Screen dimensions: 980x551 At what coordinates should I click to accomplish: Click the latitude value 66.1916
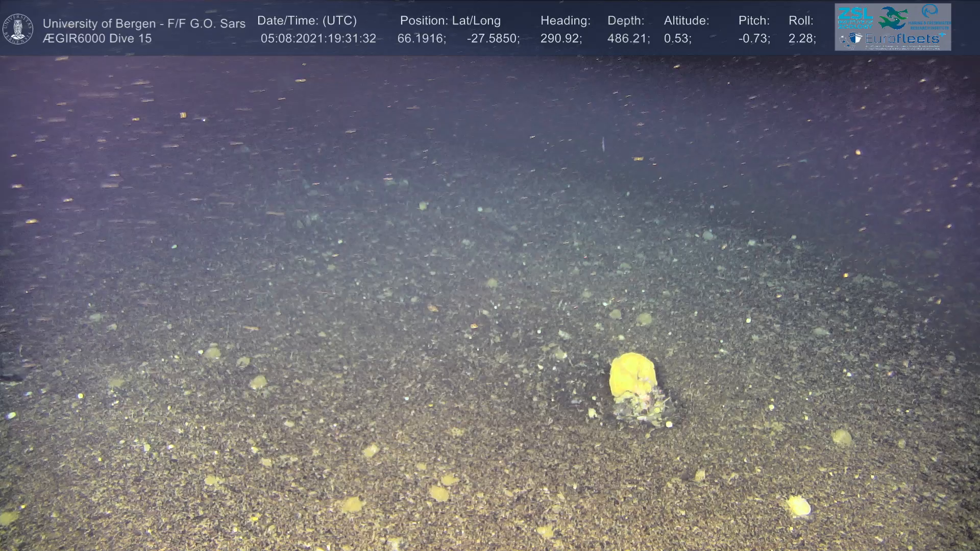(x=421, y=39)
